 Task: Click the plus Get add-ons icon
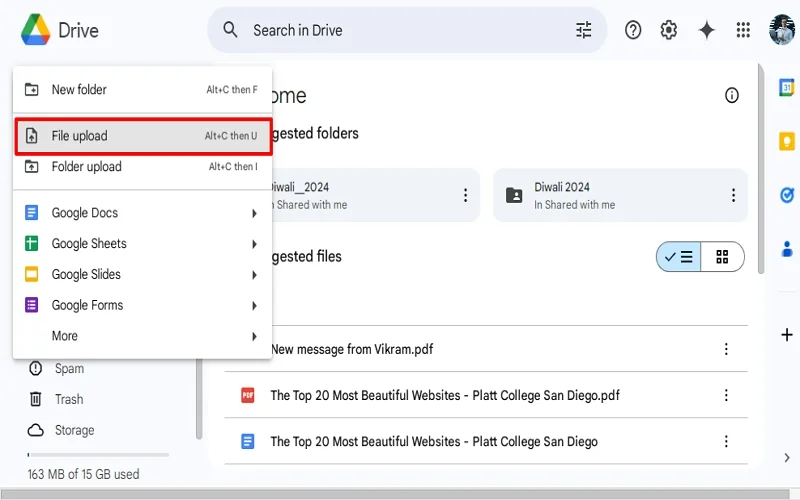tap(787, 335)
